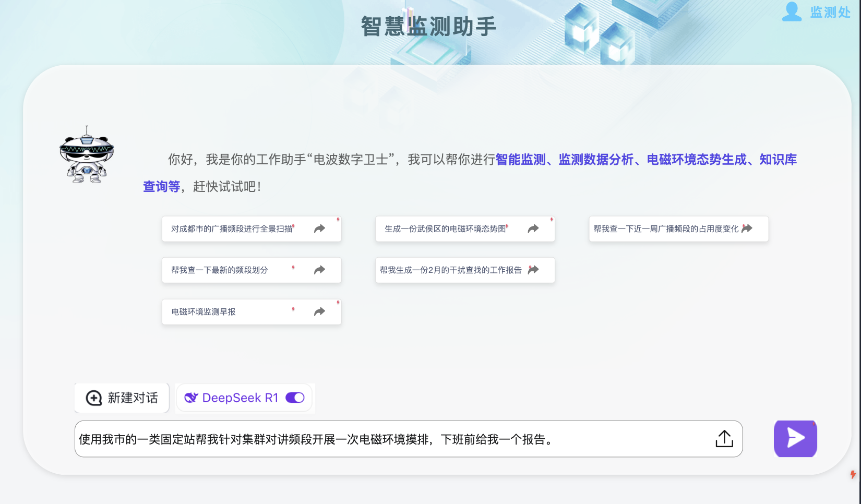Click the file upload icon in the message bar
The image size is (861, 504).
(724, 439)
